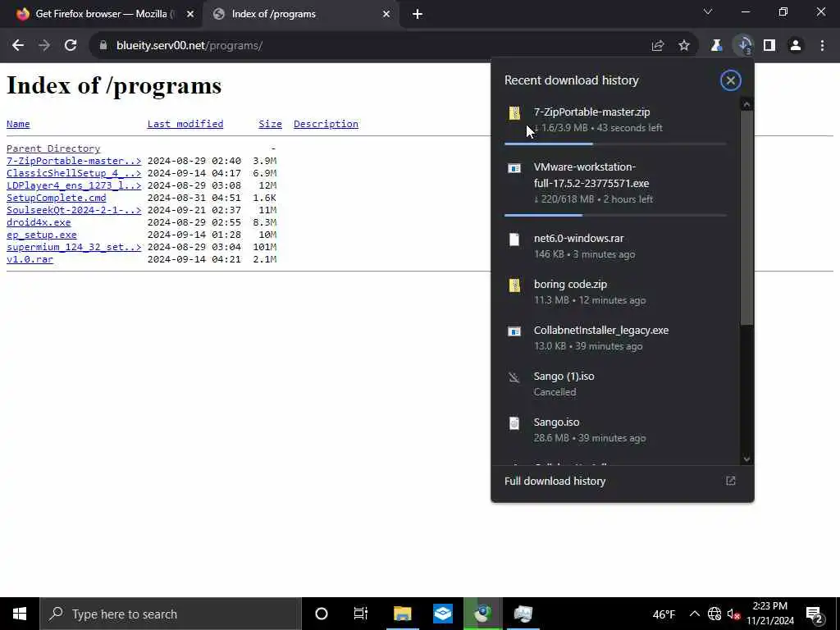Open the v1.0.rar link

point(30,259)
